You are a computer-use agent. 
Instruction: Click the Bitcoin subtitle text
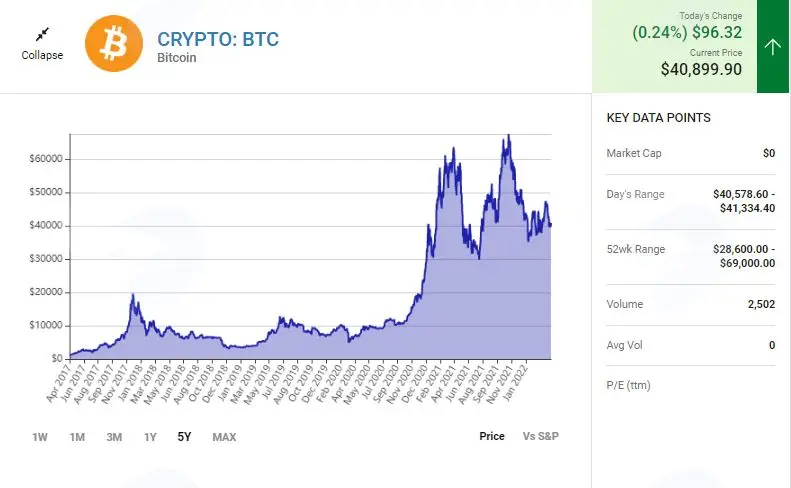pyautogui.click(x=177, y=58)
